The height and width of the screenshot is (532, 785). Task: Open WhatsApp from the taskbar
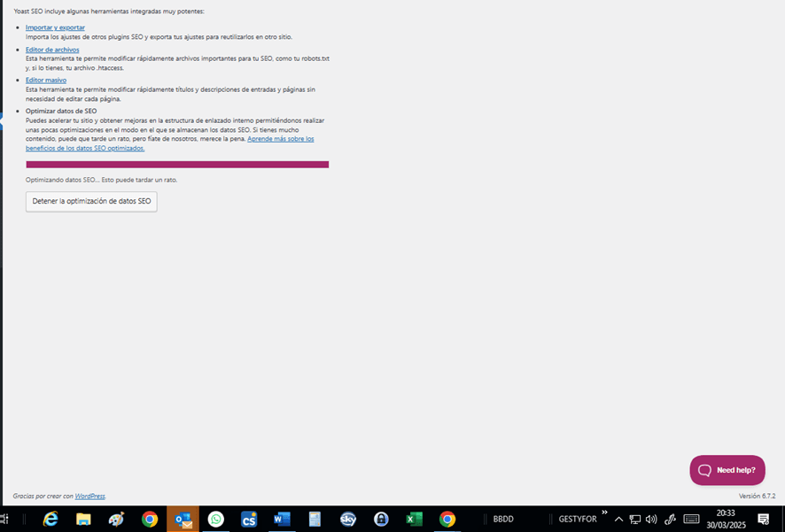point(216,519)
